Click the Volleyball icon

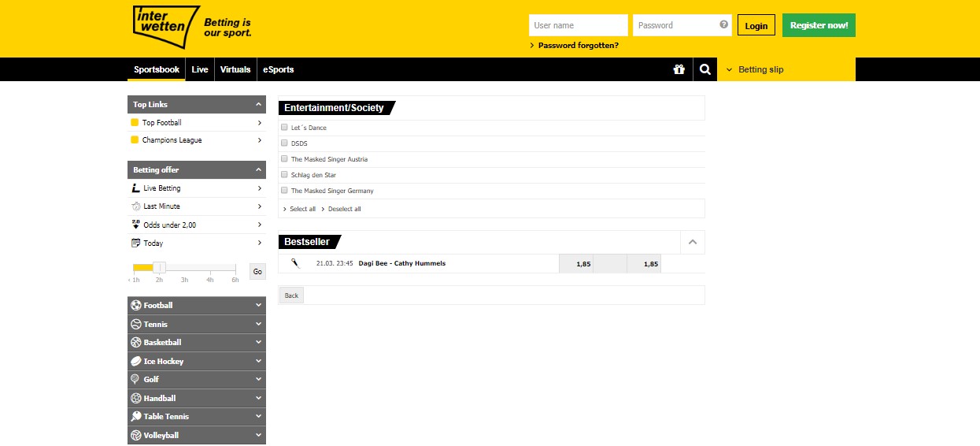(x=136, y=435)
